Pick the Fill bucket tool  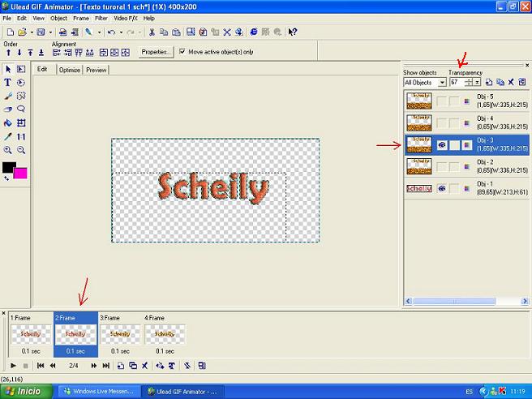pyautogui.click(x=7, y=122)
